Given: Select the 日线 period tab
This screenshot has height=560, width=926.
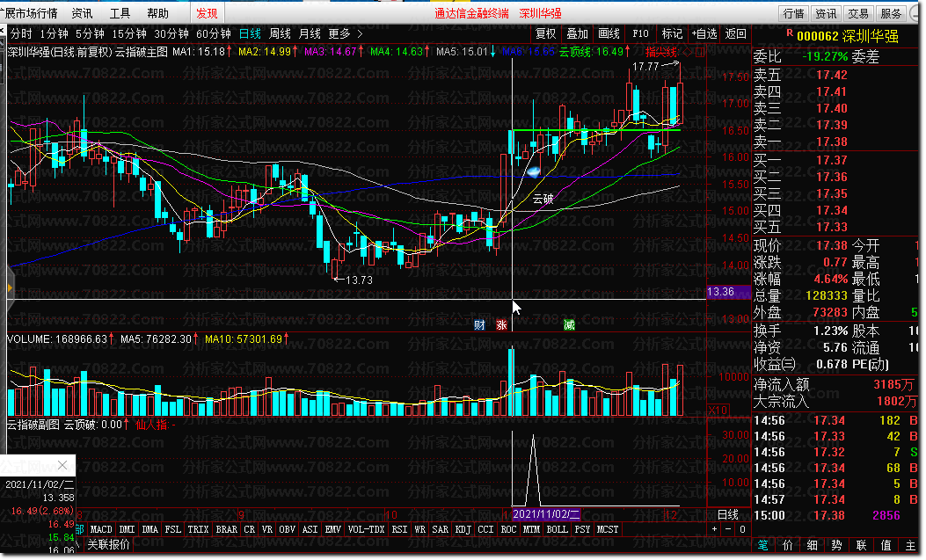Looking at the screenshot, I should click(250, 34).
